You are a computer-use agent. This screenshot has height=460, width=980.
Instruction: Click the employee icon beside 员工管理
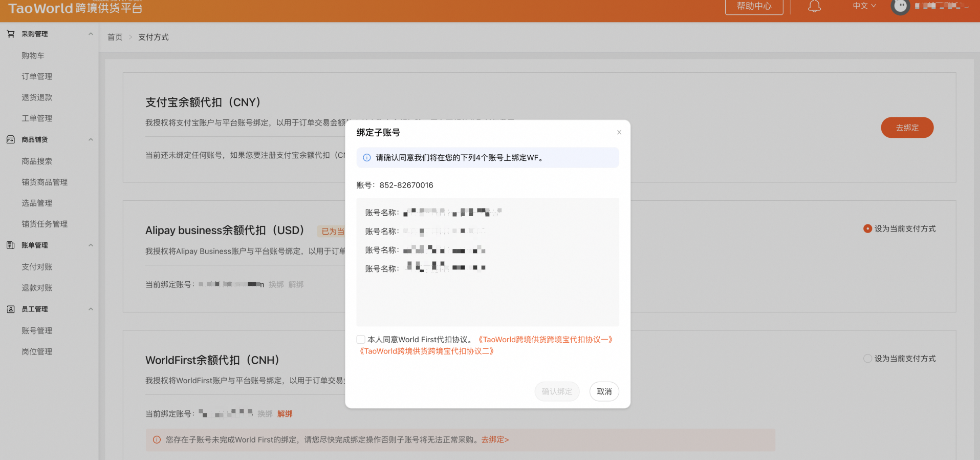pos(11,309)
